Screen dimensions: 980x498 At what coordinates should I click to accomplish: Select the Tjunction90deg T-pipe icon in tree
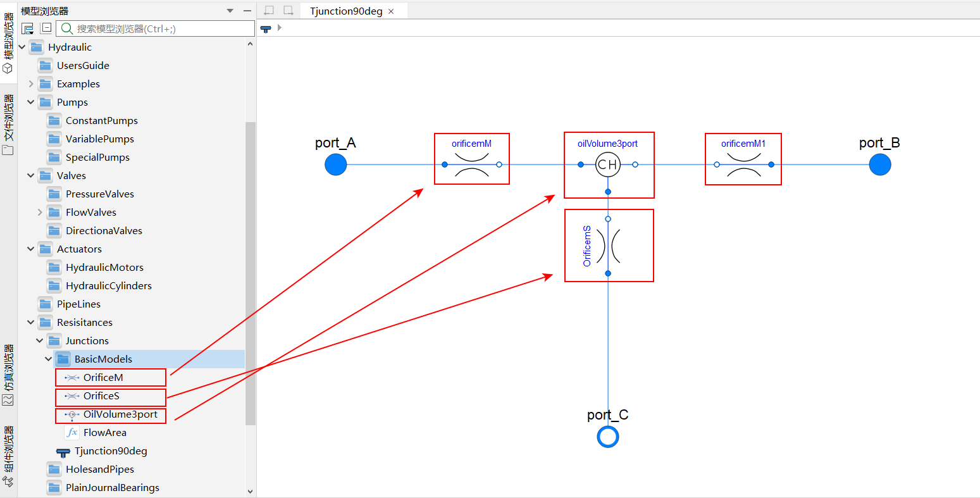[x=63, y=452]
